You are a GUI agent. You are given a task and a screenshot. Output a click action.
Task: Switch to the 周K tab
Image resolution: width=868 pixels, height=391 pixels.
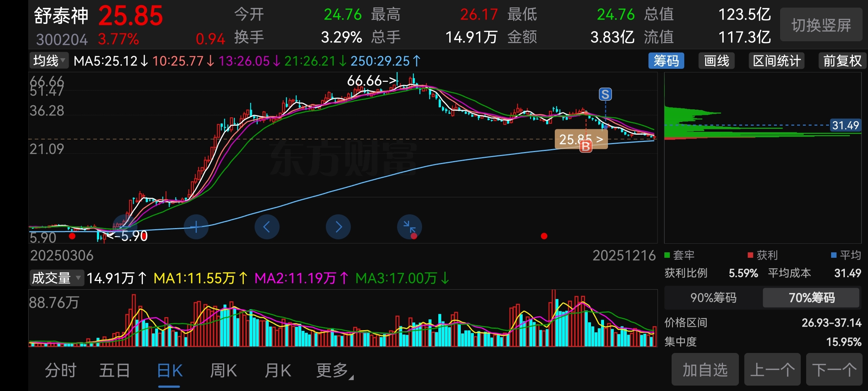[x=224, y=370]
